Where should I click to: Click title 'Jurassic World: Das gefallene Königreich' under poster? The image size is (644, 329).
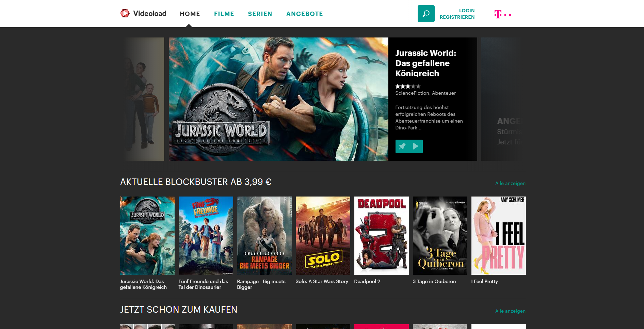tap(143, 284)
